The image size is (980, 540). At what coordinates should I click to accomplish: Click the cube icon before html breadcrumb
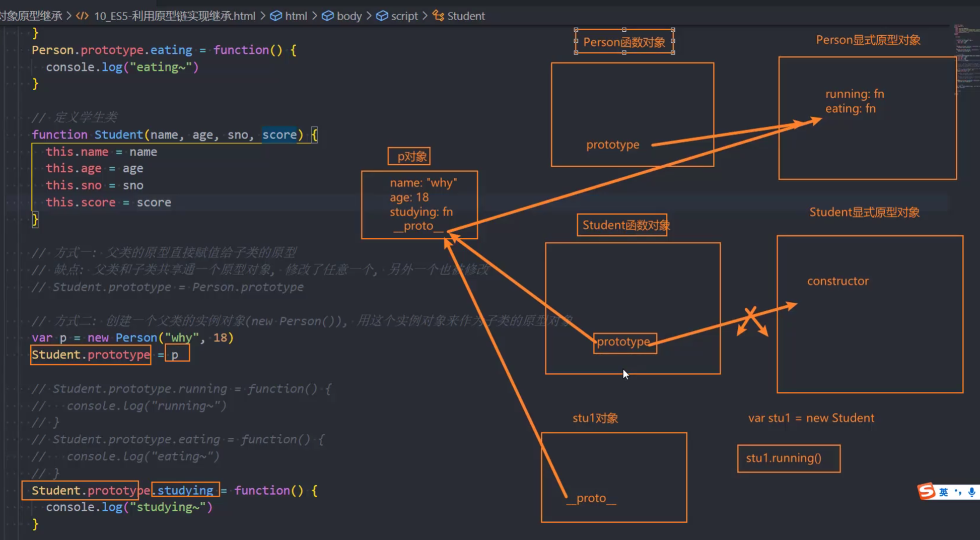275,16
